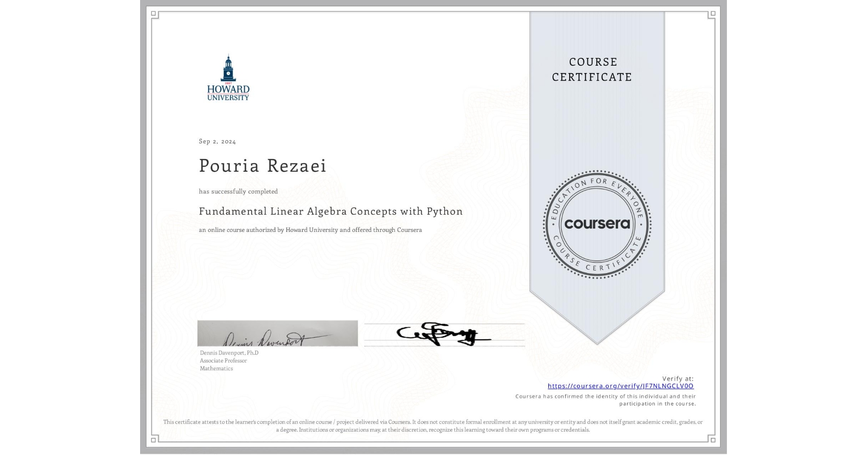Click the bottom certificate disclaimer paragraph
This screenshot has width=868, height=455.
tap(433, 426)
